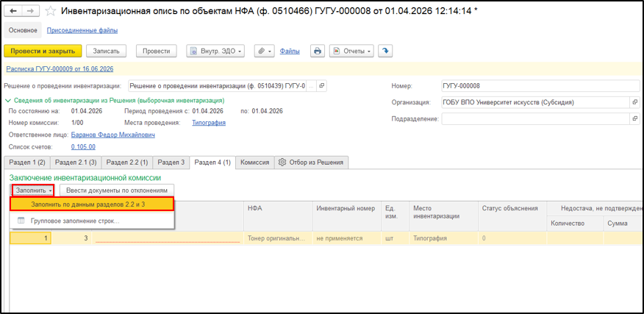Select row number cell 1 in table

tap(30, 238)
